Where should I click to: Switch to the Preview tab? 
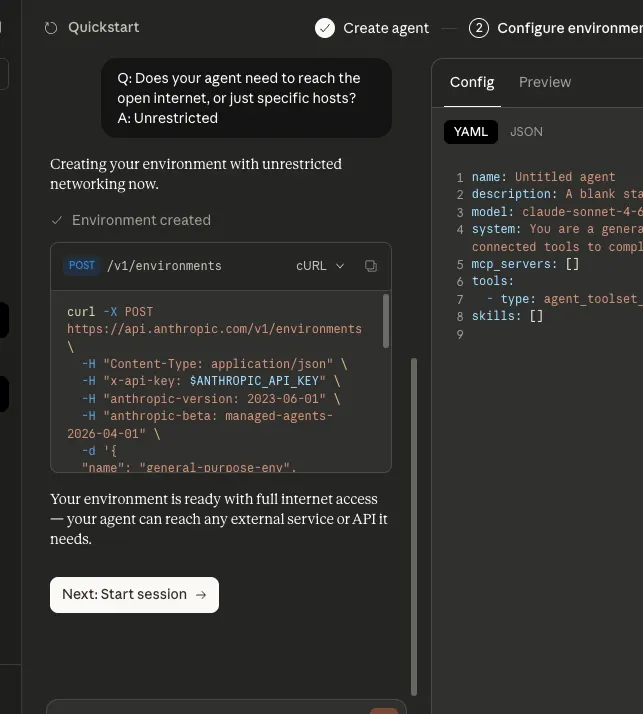coord(545,82)
